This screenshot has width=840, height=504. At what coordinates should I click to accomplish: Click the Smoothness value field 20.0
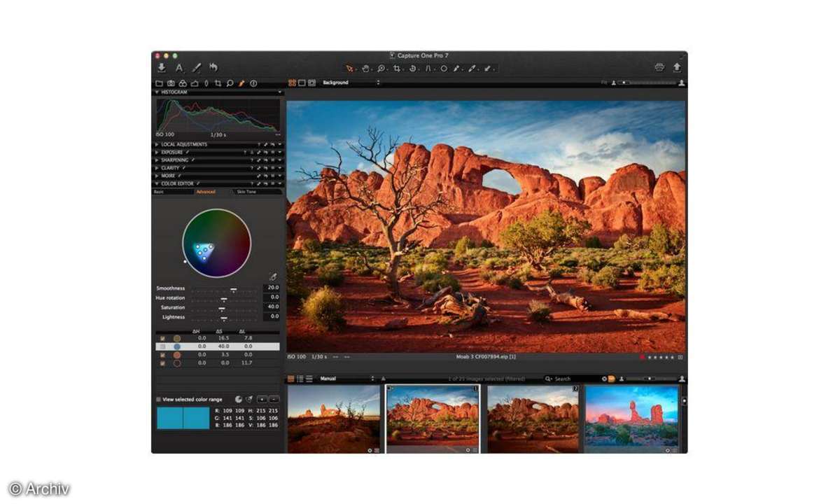(x=272, y=288)
